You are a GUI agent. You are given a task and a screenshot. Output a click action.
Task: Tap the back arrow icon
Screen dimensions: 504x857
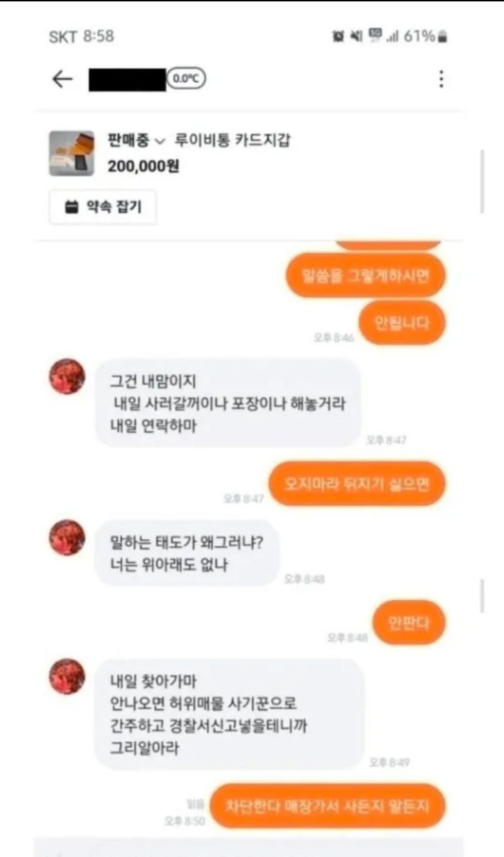(63, 79)
